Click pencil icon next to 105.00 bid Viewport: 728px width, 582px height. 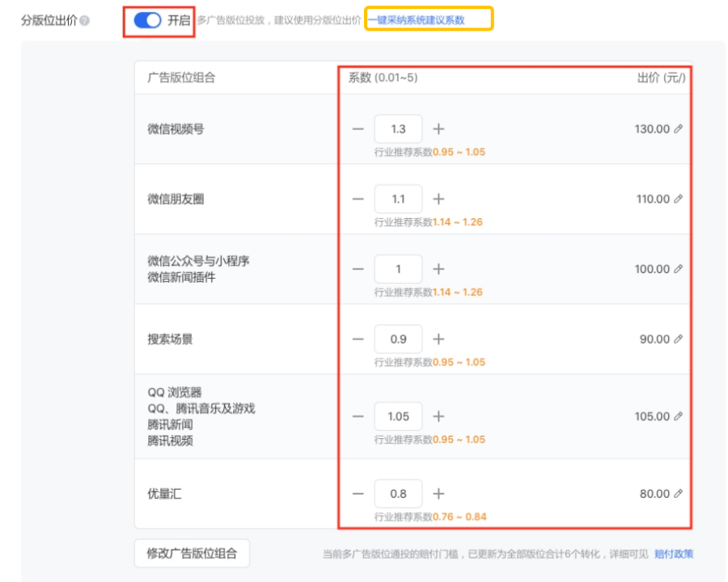[679, 417]
